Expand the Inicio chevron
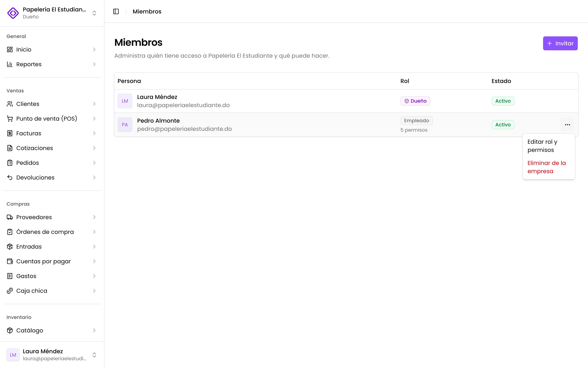The image size is (588, 368). tap(94, 49)
